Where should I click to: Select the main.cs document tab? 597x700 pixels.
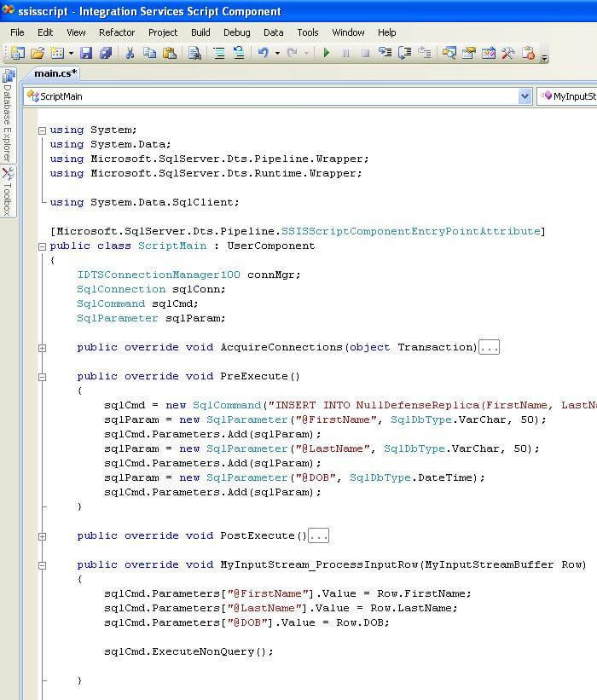point(55,73)
